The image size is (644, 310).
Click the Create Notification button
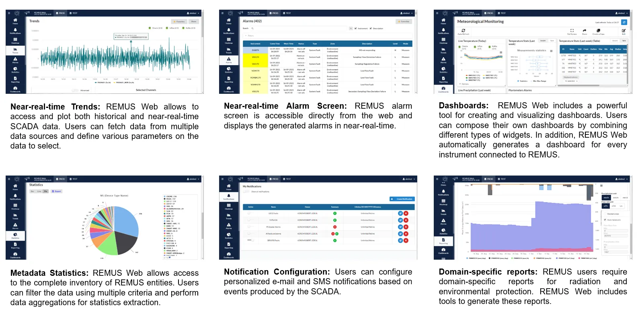[x=402, y=199]
